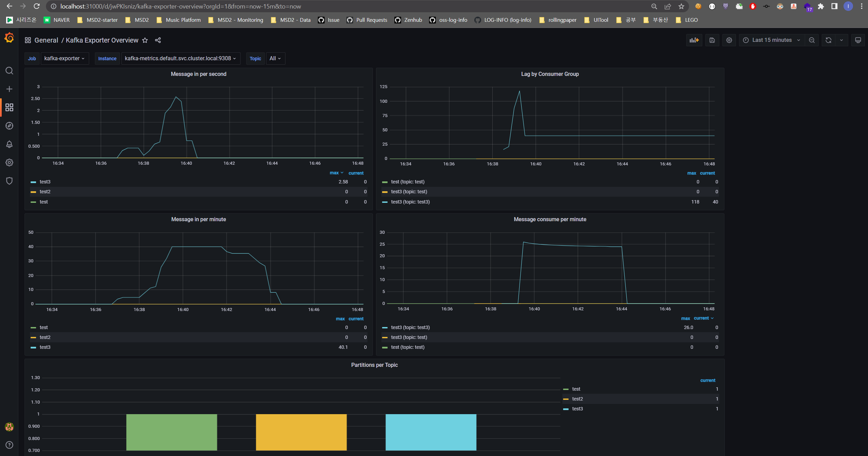Open Alerting bell in sidebar
Screen dimensions: 868x456
tap(9, 144)
